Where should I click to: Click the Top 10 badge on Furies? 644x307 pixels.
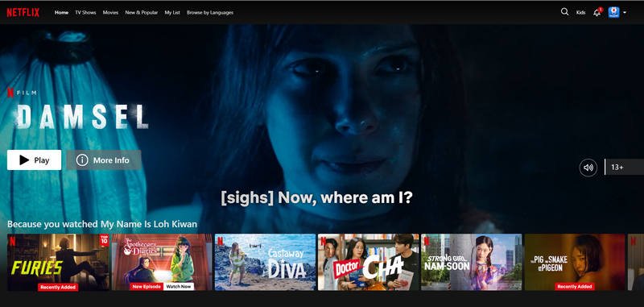pos(104,239)
